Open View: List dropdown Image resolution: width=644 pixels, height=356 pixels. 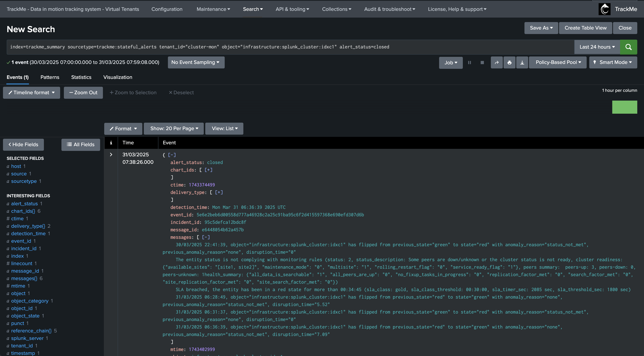click(224, 128)
